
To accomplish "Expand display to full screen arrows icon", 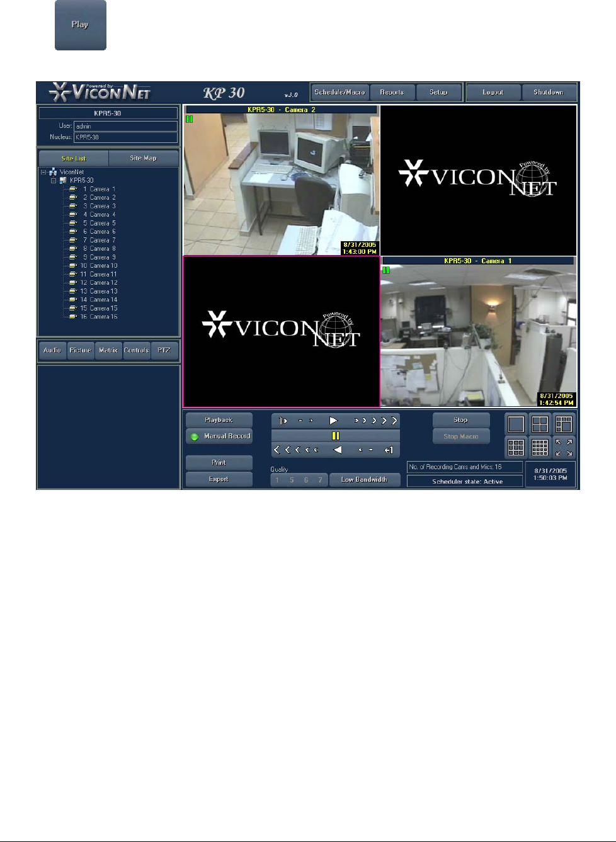I will (564, 447).
